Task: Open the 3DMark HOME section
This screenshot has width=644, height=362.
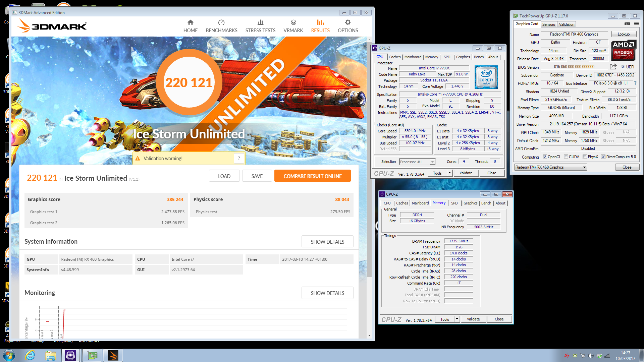Action: 190,26
